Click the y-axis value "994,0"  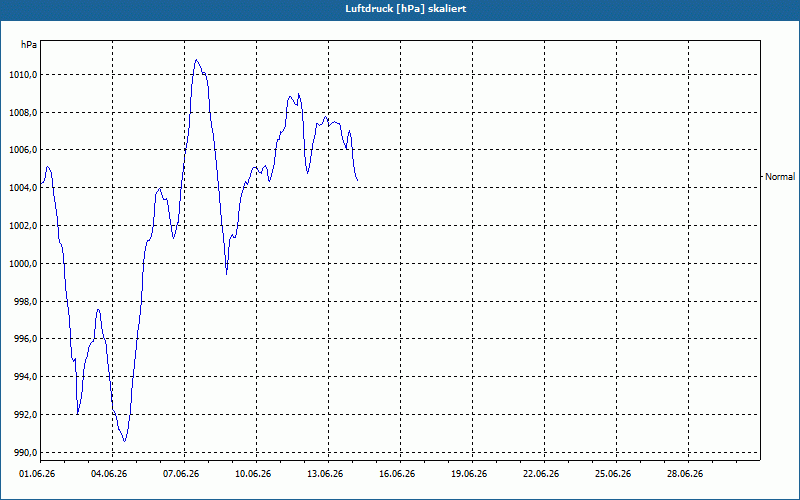[25, 377]
